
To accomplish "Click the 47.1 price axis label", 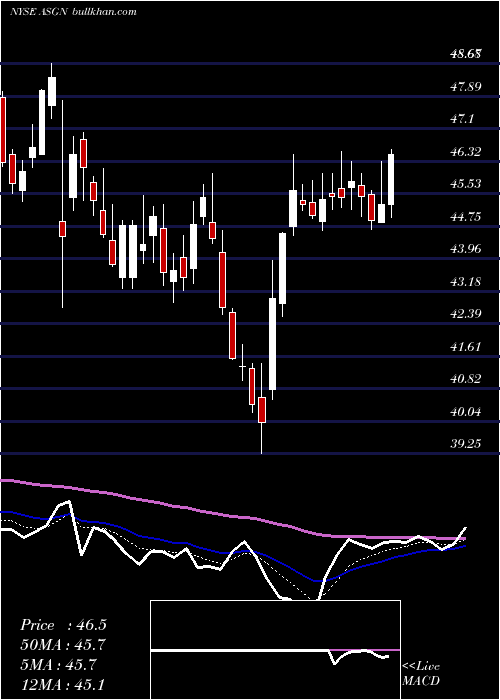I will [x=464, y=119].
